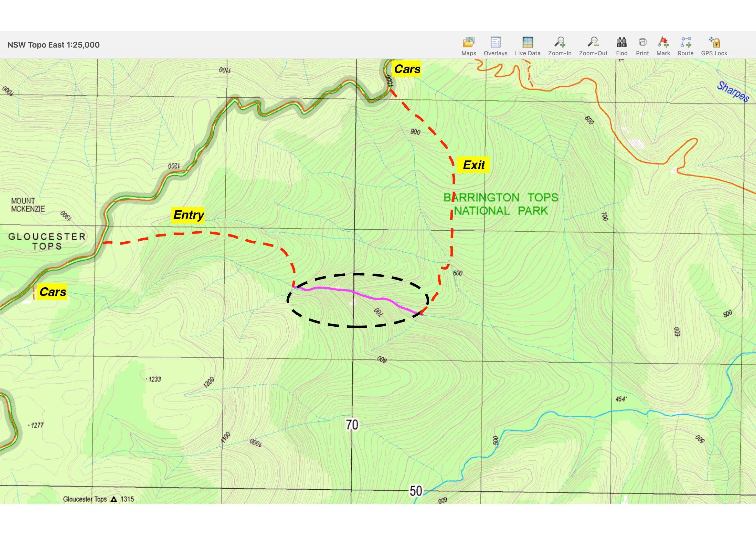Add a Mark with flag icon
756x535 pixels.
[x=663, y=42]
